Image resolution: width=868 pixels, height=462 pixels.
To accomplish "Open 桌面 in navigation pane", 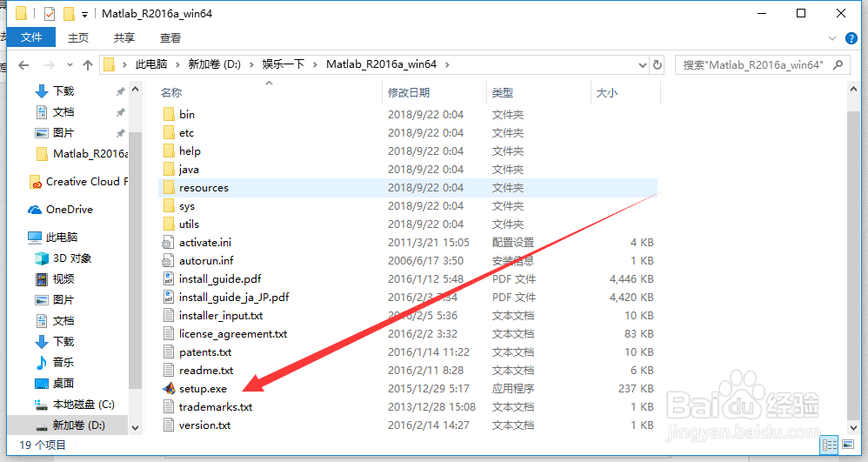I will tap(55, 384).
